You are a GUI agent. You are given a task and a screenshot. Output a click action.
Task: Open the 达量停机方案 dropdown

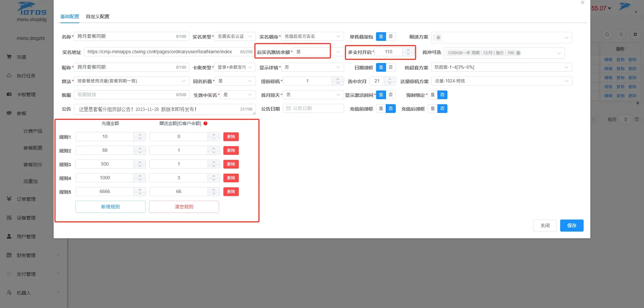[502, 81]
